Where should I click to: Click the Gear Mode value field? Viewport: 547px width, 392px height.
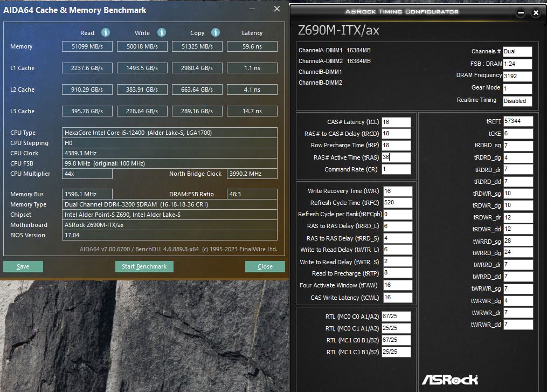pyautogui.click(x=517, y=88)
